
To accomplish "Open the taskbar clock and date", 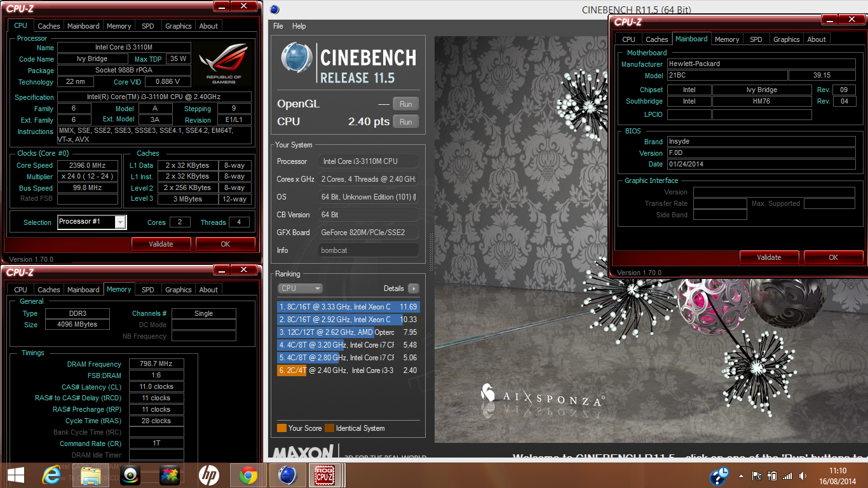I will click(x=838, y=475).
